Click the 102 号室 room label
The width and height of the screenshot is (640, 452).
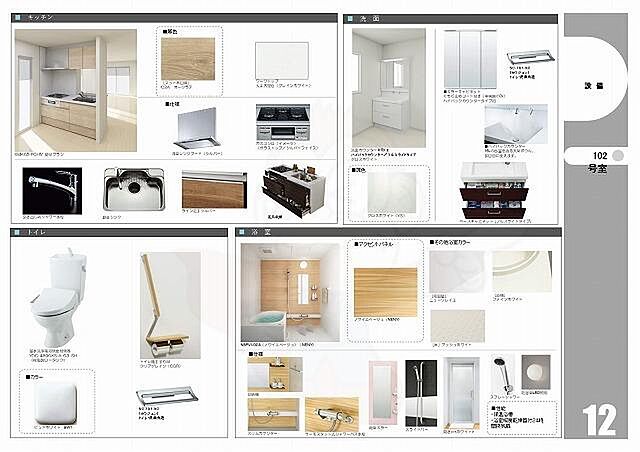pyautogui.click(x=600, y=162)
